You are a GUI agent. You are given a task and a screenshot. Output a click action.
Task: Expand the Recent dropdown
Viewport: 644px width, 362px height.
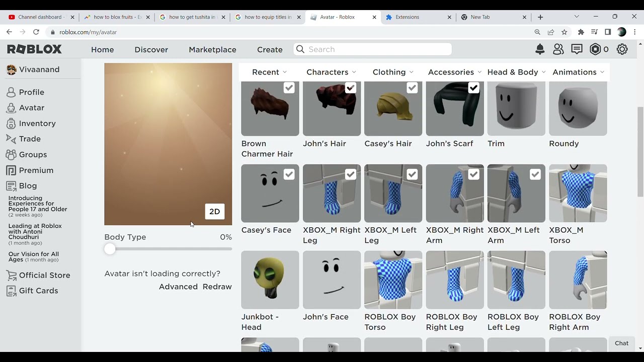pyautogui.click(x=270, y=72)
